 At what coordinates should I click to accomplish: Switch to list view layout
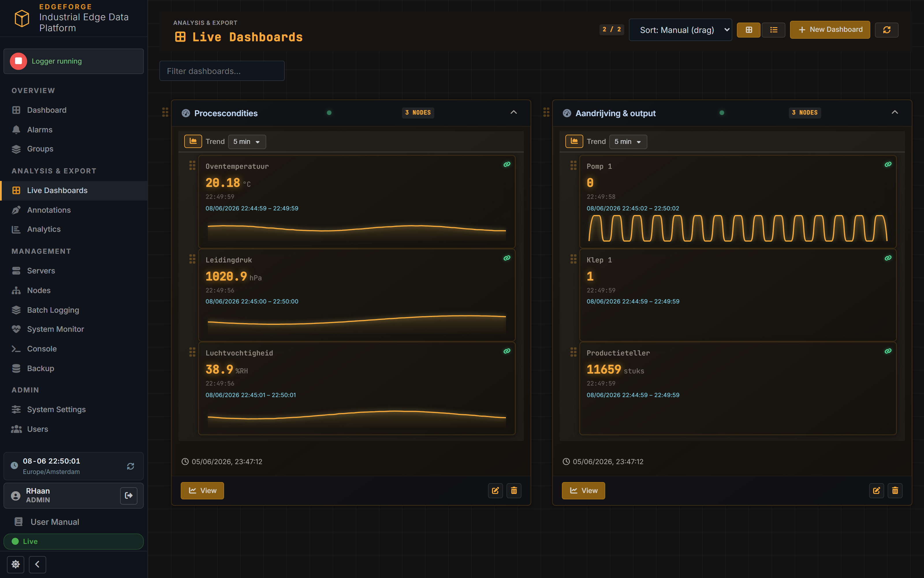[774, 30]
